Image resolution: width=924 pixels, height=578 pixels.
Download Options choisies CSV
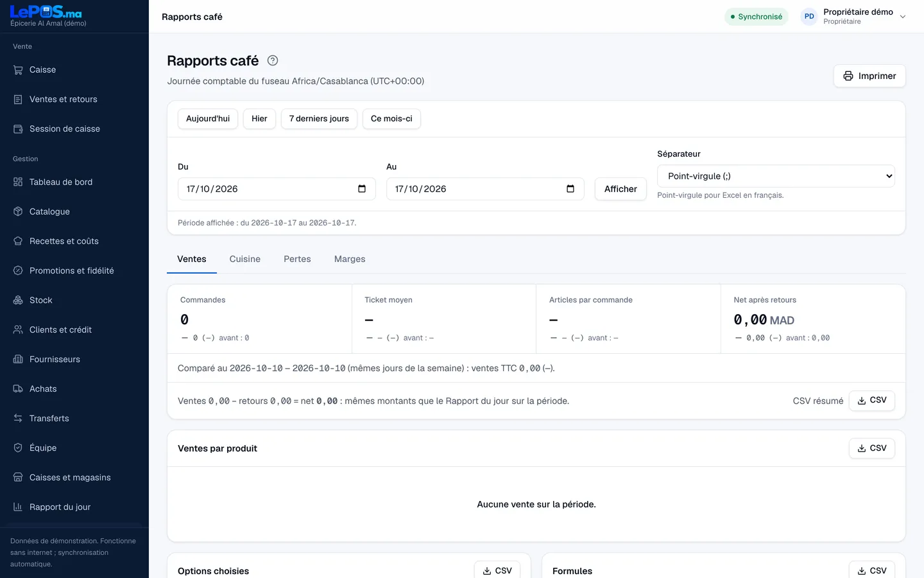click(x=497, y=570)
